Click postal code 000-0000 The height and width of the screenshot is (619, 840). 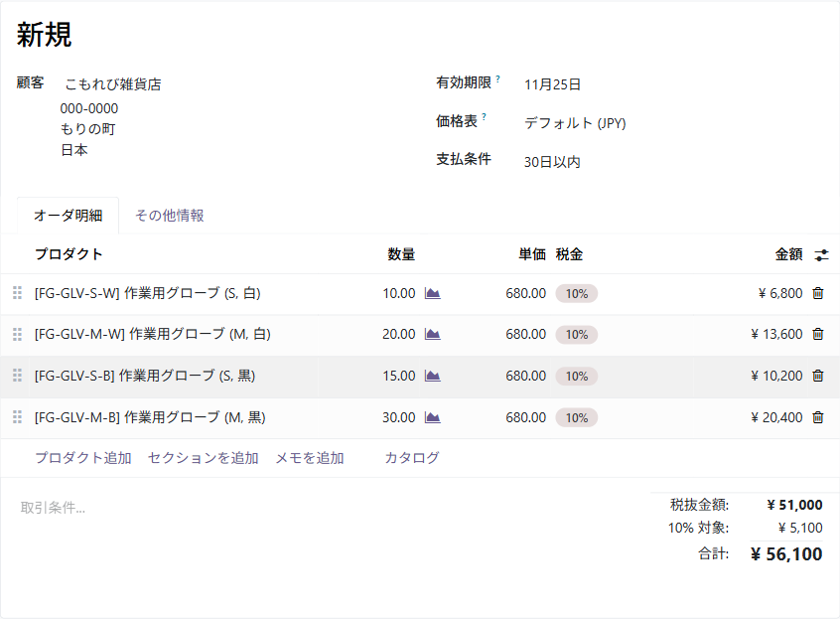(89, 108)
